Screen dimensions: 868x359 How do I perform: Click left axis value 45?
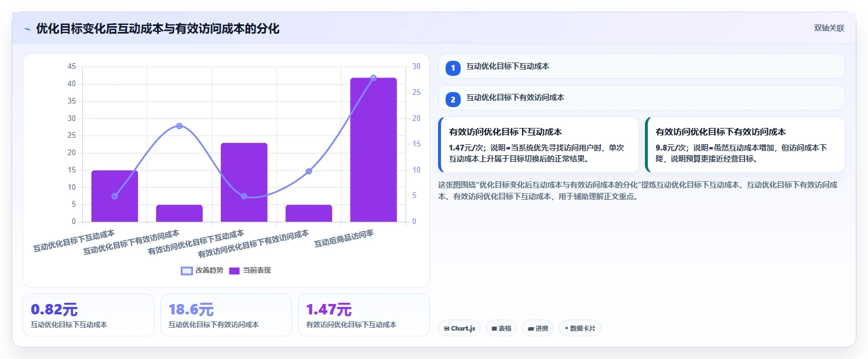pyautogui.click(x=72, y=67)
